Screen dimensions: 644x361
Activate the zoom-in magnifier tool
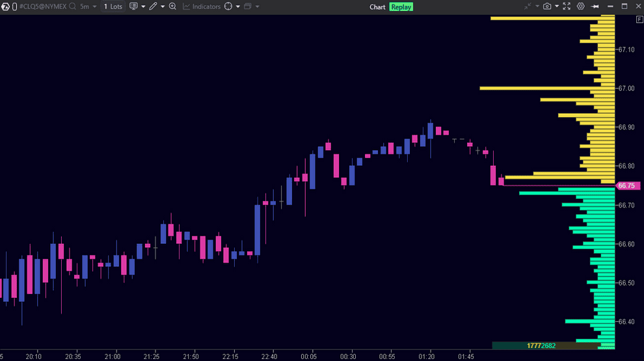tap(172, 6)
